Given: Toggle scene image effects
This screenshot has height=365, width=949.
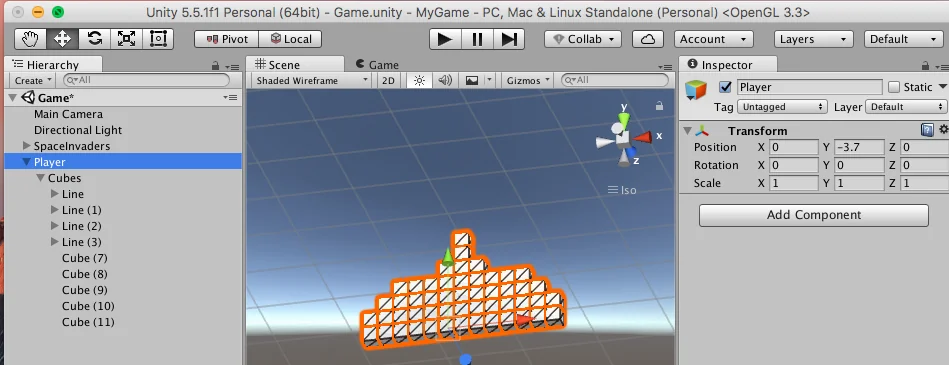Looking at the screenshot, I should (x=472, y=81).
